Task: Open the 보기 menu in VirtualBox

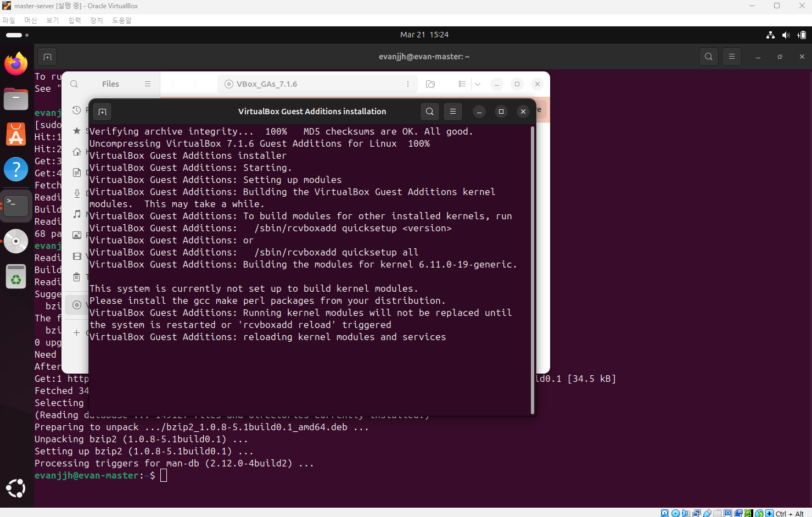Action: point(53,20)
